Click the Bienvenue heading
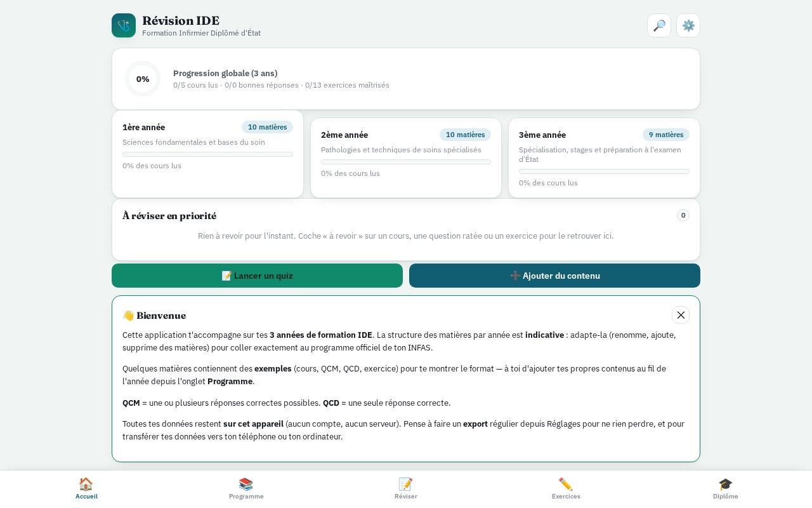812x508 pixels. pyautogui.click(x=154, y=316)
